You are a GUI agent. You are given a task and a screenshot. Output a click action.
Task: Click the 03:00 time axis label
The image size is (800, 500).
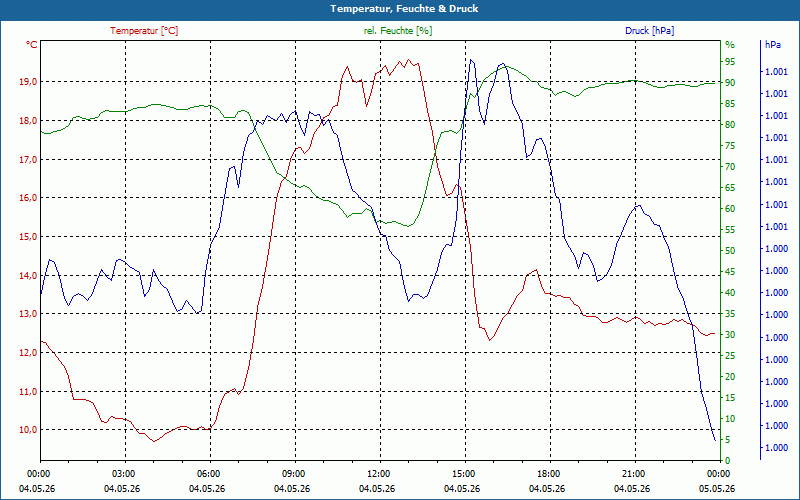124,474
